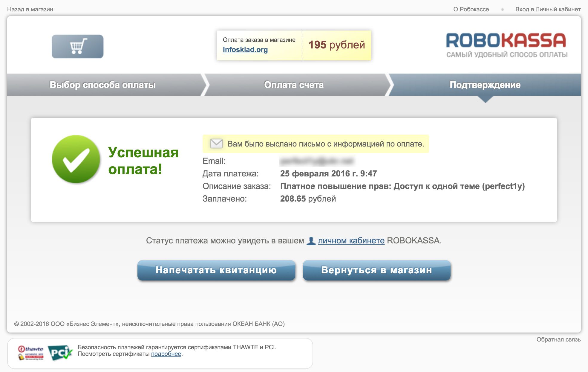Click the copyright Бизнес Элемент text
The width and height of the screenshot is (588, 372).
click(149, 324)
